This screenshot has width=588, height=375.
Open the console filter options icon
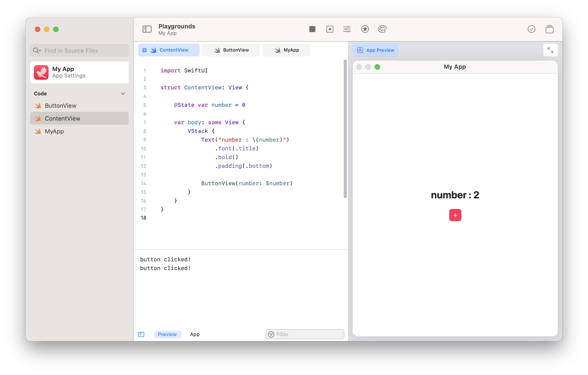click(271, 334)
